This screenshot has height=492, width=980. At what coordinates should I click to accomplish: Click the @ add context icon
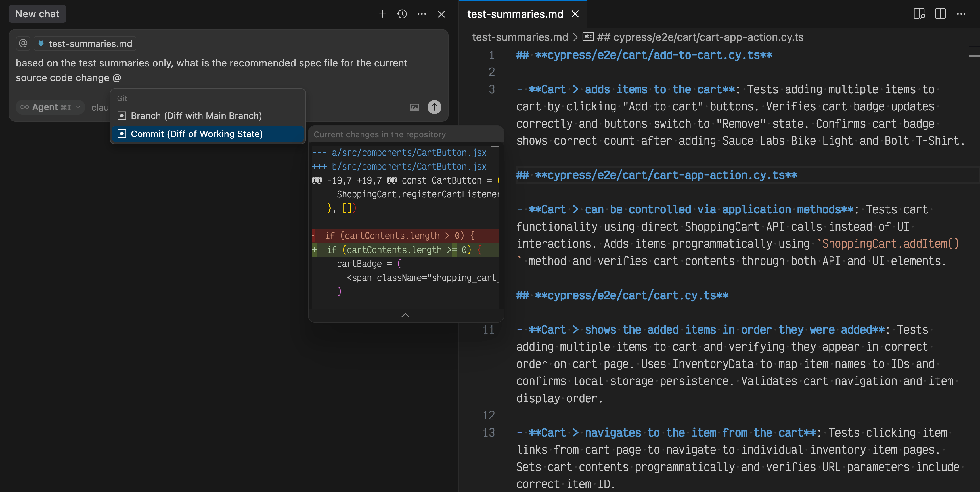tap(23, 43)
